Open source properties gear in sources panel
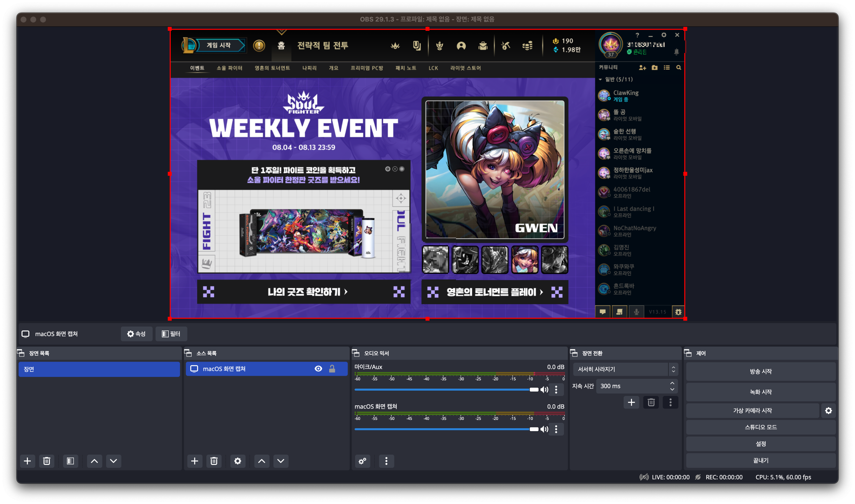This screenshot has width=855, height=504. point(237,461)
